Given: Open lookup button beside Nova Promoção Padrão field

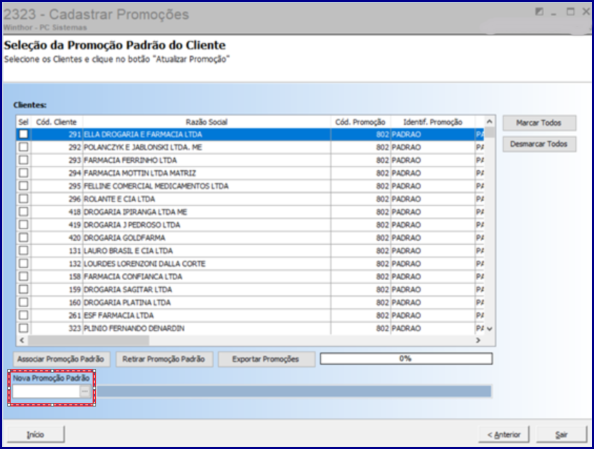Looking at the screenshot, I should click(85, 391).
